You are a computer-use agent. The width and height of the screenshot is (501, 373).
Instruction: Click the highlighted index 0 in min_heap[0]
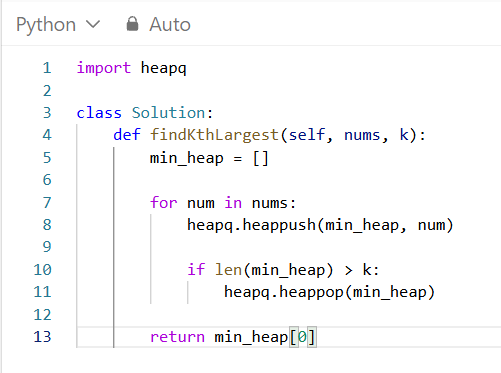[302, 337]
